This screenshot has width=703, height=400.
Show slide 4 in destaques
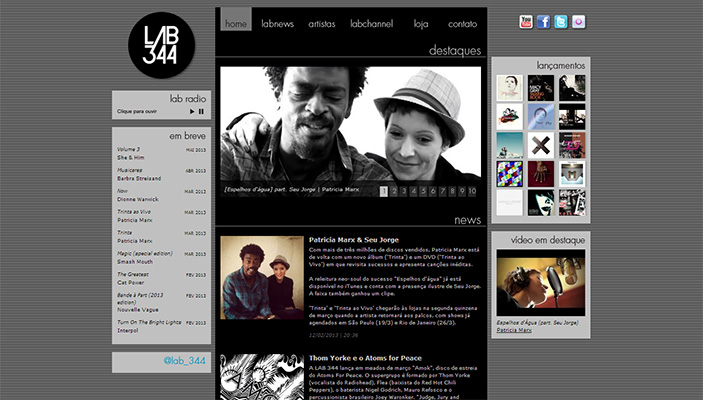pos(413,191)
